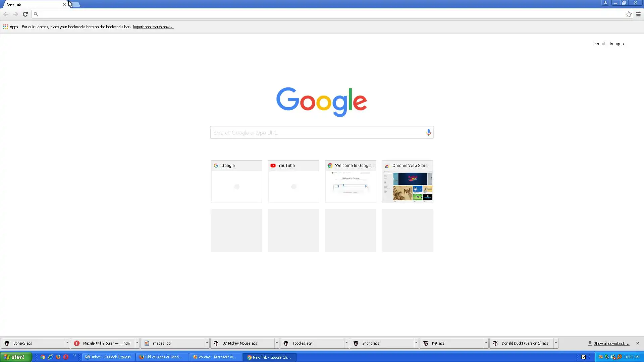Expand the images.jpg download dropdown arrow
Image resolution: width=644 pixels, height=362 pixels.
coord(207,343)
